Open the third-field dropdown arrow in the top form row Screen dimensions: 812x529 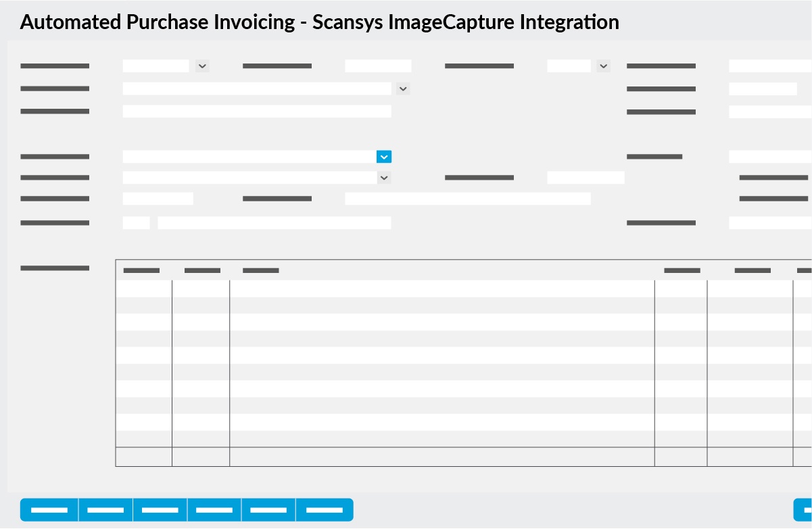pos(604,66)
